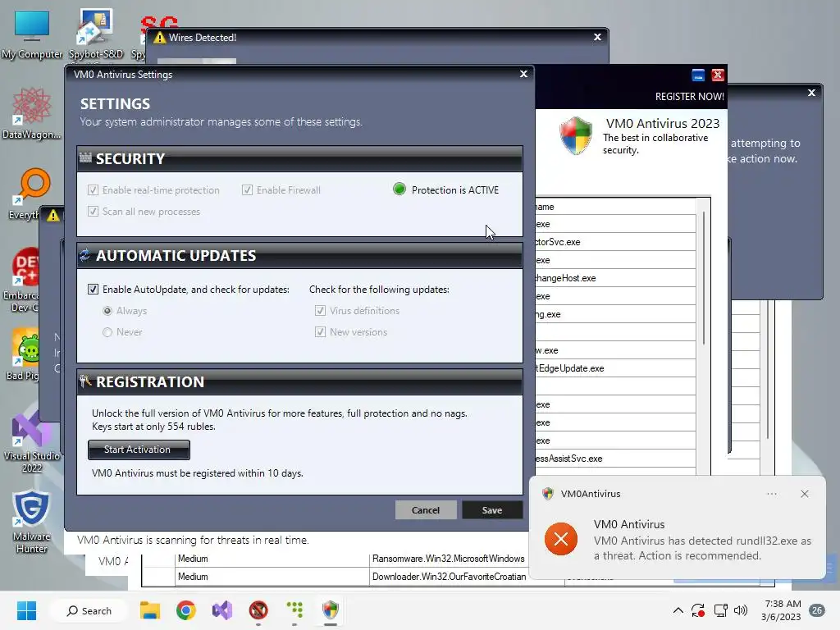Close the VM0 Antivirus main window
Image resolution: width=840 pixels, height=630 pixels.
coord(718,75)
